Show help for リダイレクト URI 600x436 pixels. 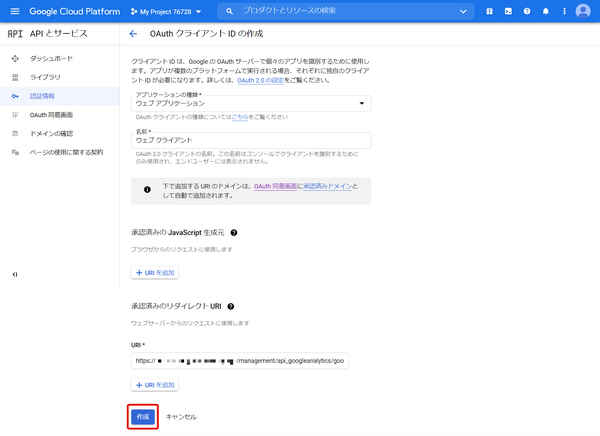[x=231, y=306]
